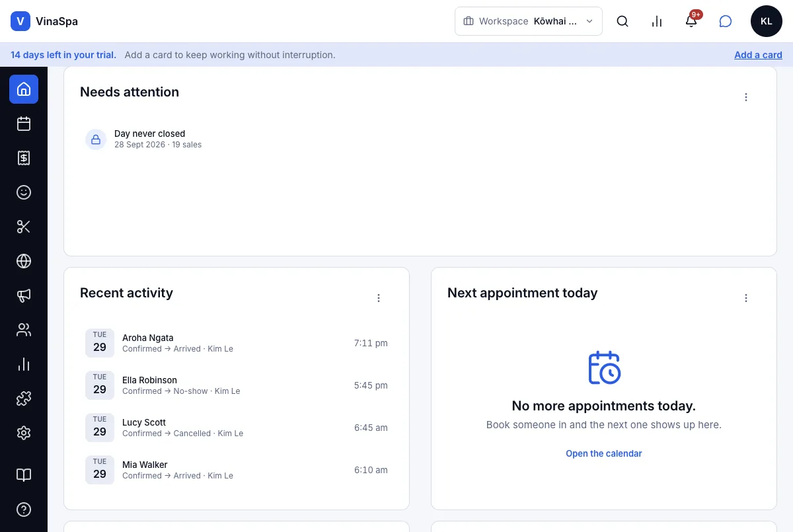Click the 6:45 am activity timestamp
This screenshot has height=532, width=793.
[371, 428]
